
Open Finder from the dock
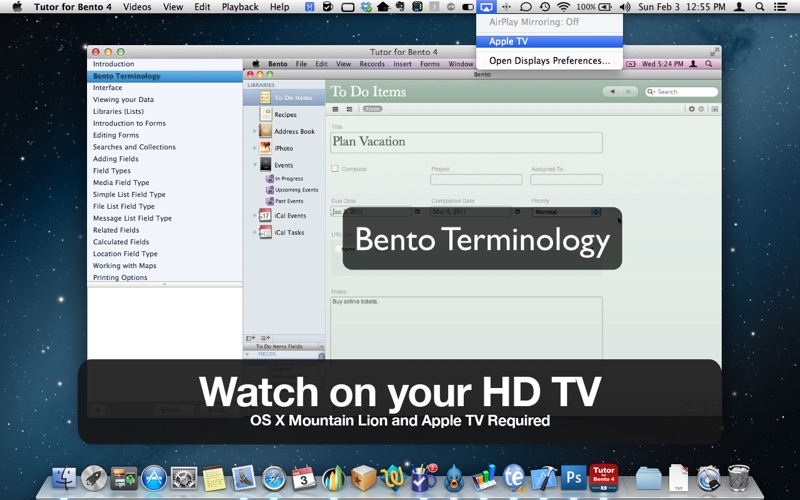pyautogui.click(x=64, y=479)
